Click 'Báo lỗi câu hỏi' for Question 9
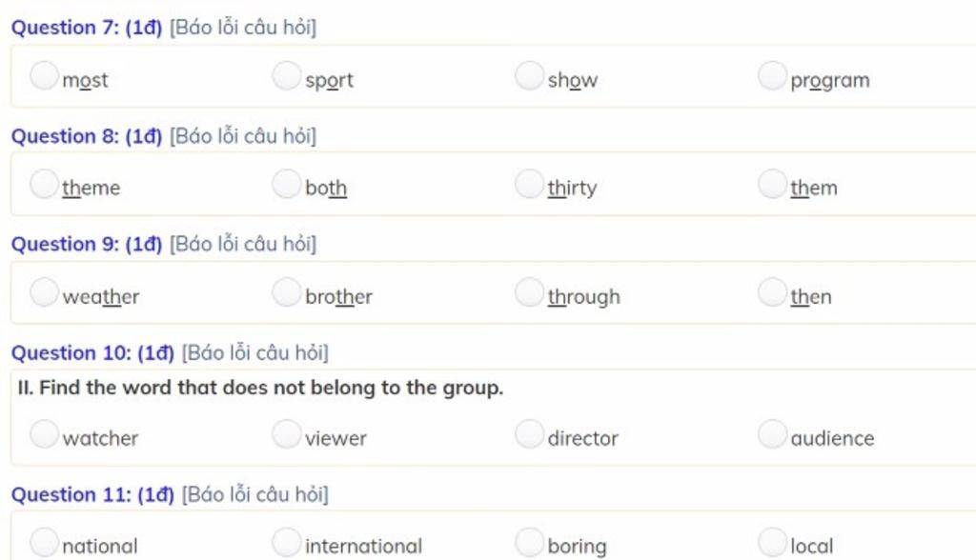Screen dimensions: 976x560 point(242,245)
